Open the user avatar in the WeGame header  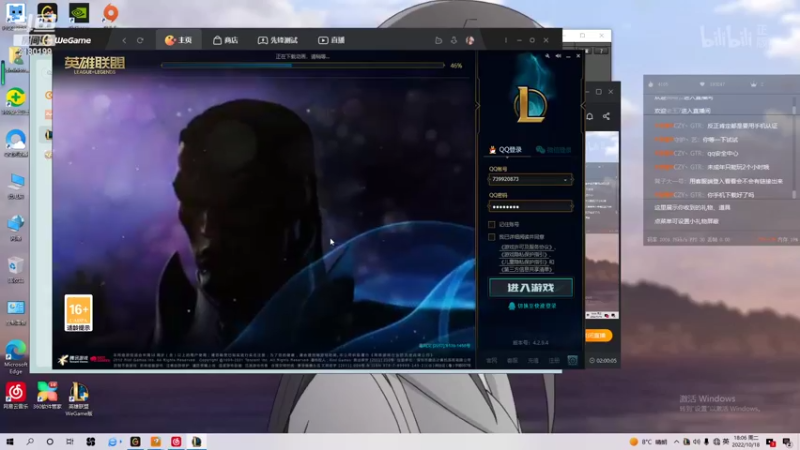470,40
